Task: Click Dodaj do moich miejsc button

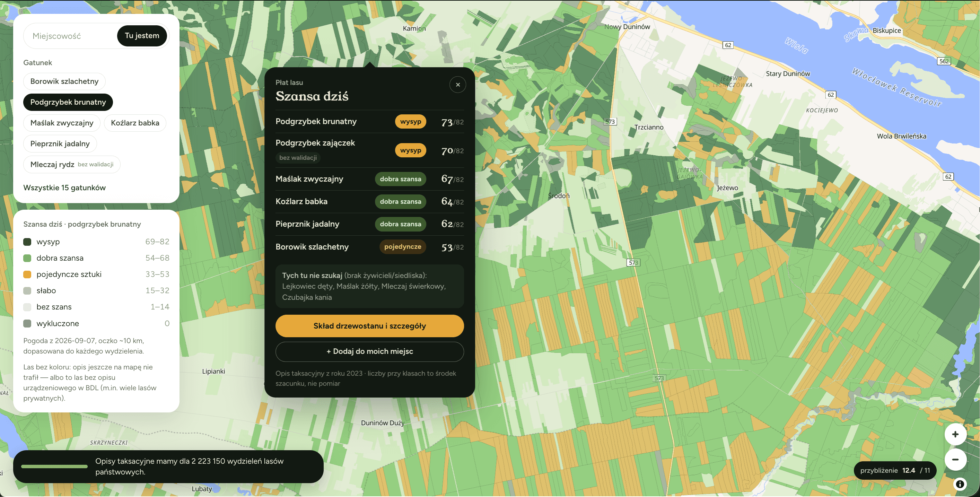Action: (369, 351)
